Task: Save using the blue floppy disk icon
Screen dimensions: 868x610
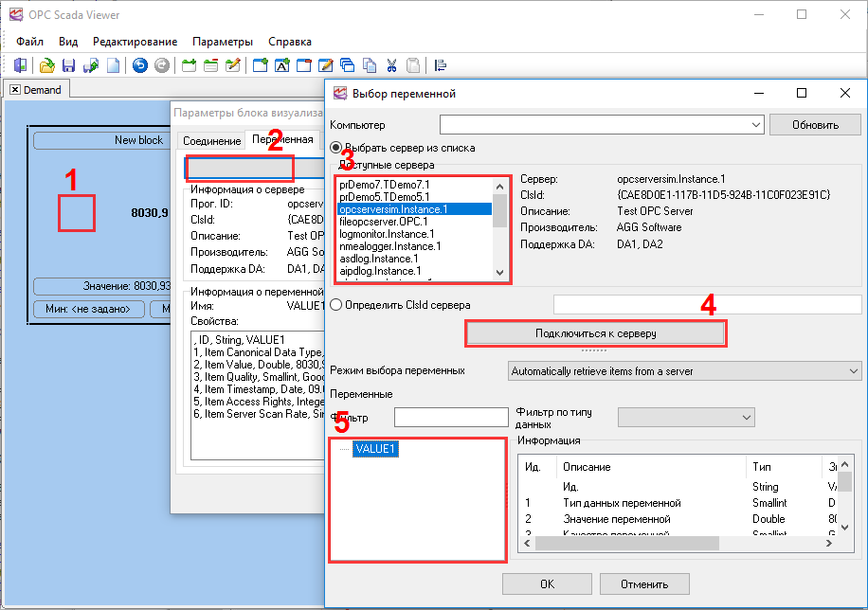Action: (68, 65)
